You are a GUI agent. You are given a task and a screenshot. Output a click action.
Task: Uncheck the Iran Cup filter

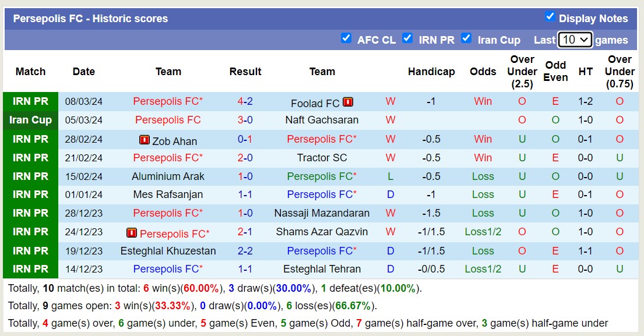click(x=467, y=38)
